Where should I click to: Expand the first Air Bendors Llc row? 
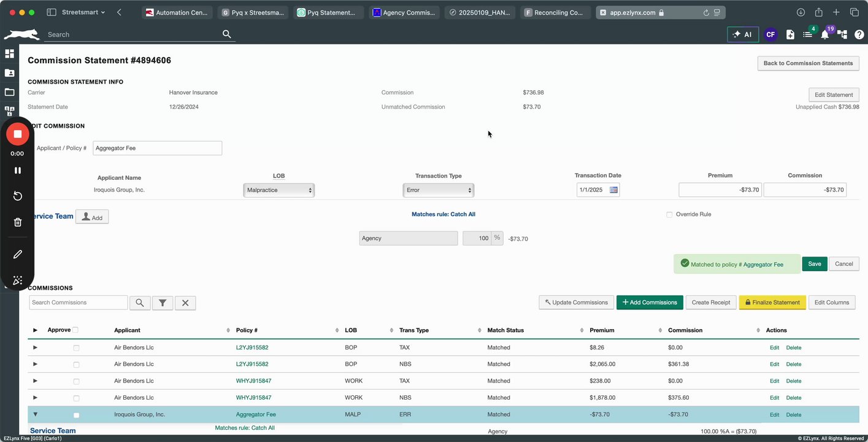(35, 347)
